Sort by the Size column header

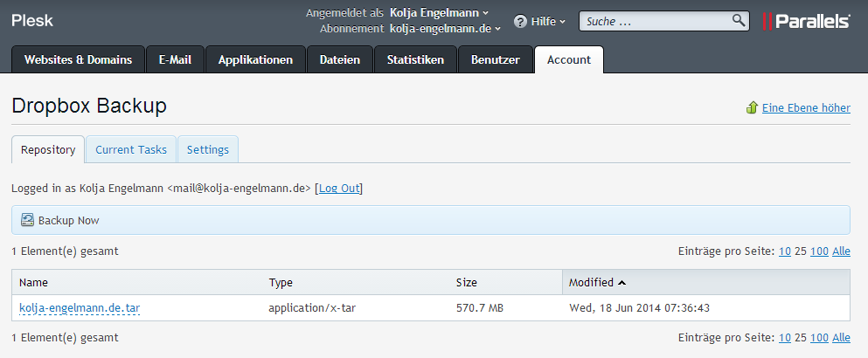[x=467, y=282]
